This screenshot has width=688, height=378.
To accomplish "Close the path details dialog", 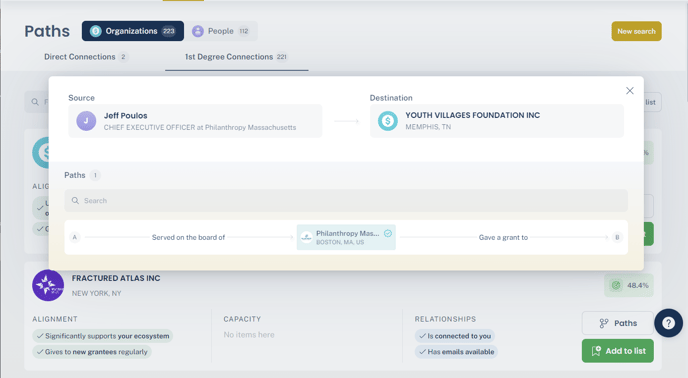I will coord(630,90).
